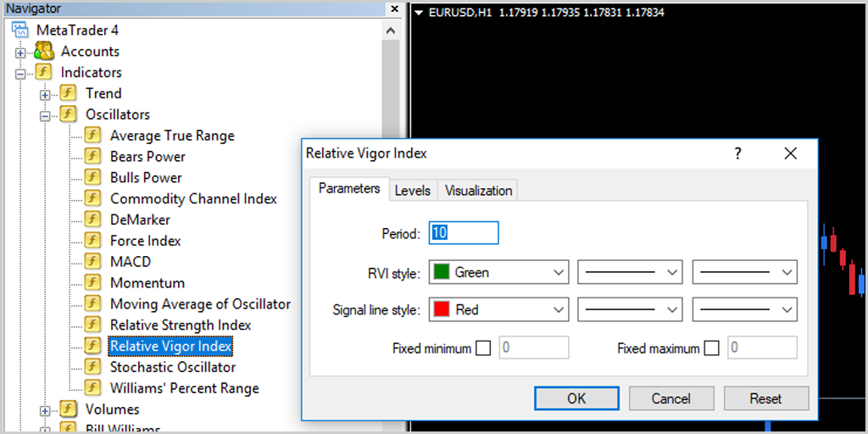Open the RVI line width dropdown
The height and width of the screenshot is (434, 868).
point(745,272)
